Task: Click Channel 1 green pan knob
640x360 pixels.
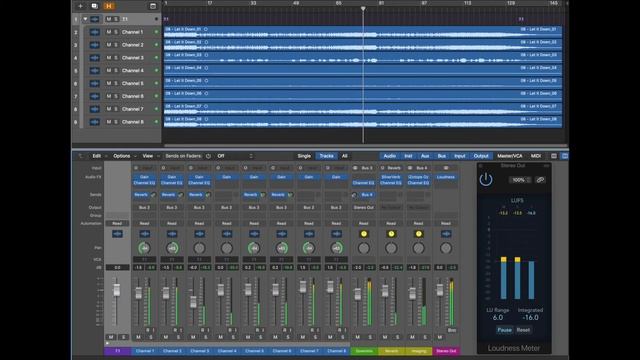Action: click(x=144, y=248)
